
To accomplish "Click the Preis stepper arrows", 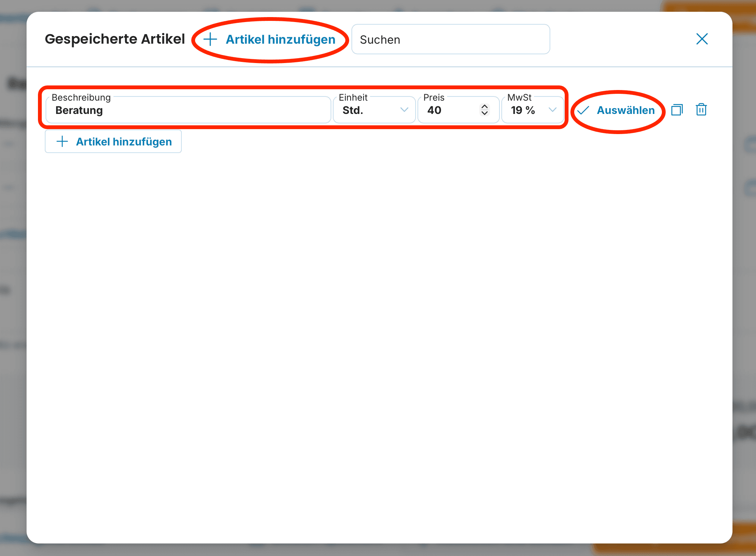I will point(484,110).
